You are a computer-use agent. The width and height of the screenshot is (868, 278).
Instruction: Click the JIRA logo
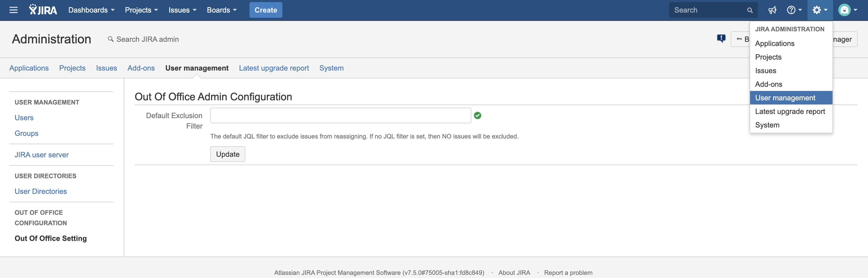[43, 10]
